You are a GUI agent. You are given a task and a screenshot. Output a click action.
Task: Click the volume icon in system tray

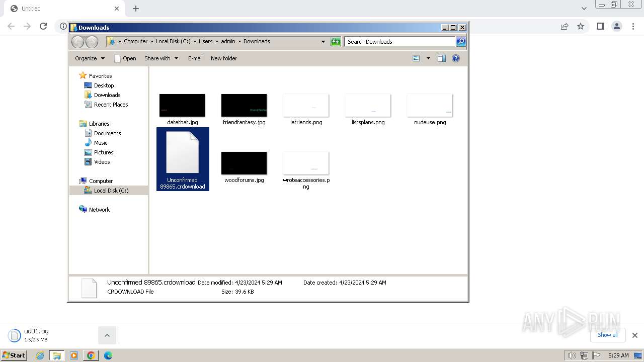(x=572, y=355)
